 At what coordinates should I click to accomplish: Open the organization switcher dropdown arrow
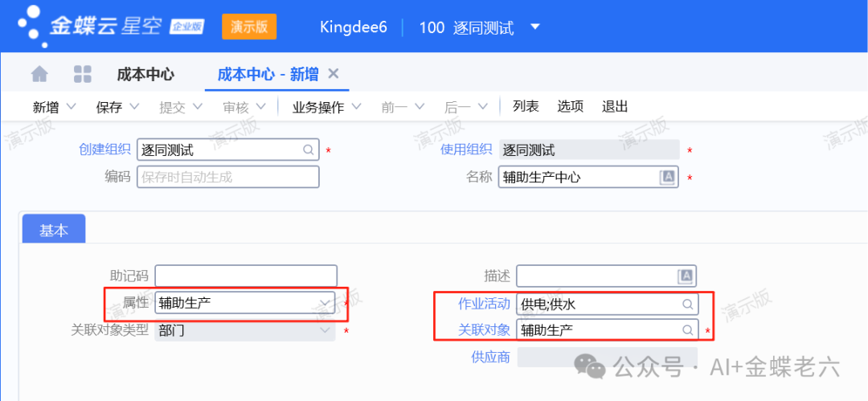click(x=535, y=27)
